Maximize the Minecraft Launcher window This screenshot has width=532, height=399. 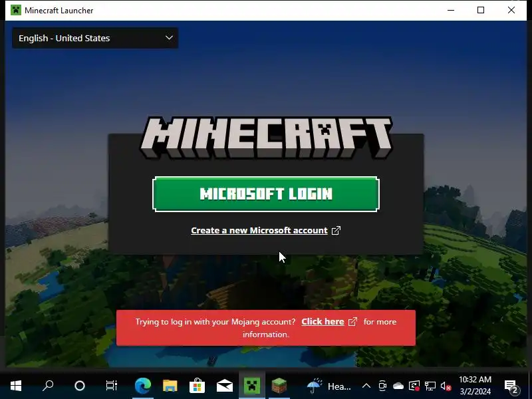pos(481,10)
